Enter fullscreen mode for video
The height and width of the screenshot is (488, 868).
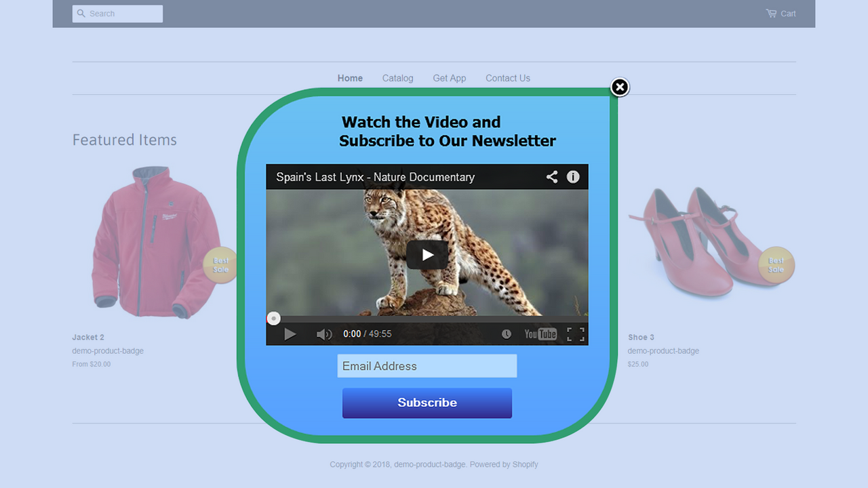click(576, 333)
